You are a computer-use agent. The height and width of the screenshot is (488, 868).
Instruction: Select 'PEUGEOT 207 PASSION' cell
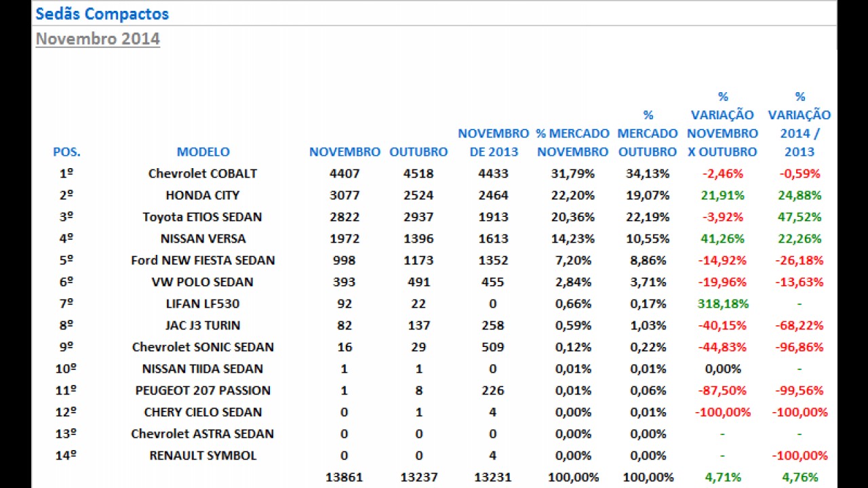pos(203,390)
